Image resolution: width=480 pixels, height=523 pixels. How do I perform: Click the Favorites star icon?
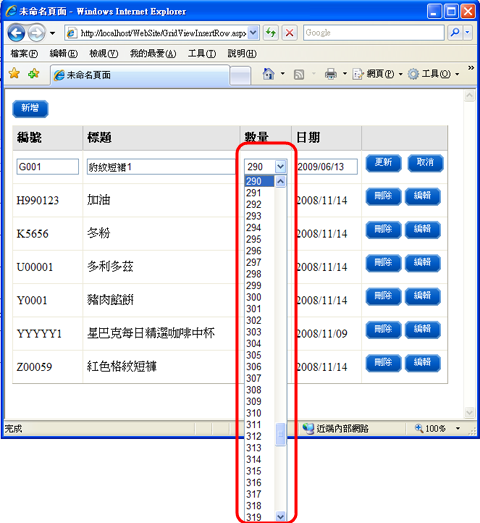[x=14, y=73]
